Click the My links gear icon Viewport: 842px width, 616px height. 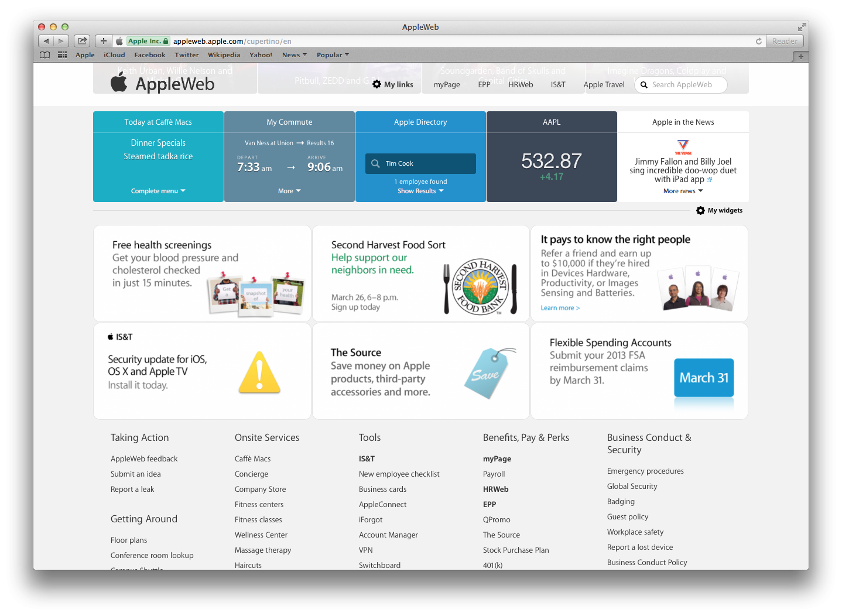click(x=376, y=84)
